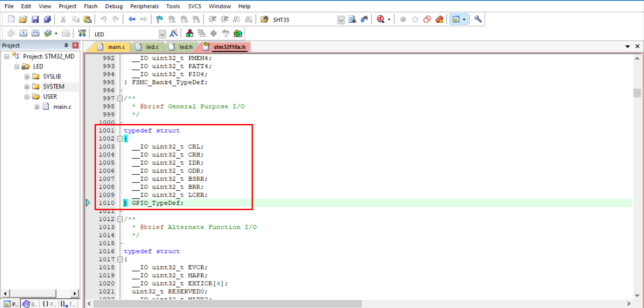
Task: Fold the comment block at line 1012
Action: click(x=120, y=219)
